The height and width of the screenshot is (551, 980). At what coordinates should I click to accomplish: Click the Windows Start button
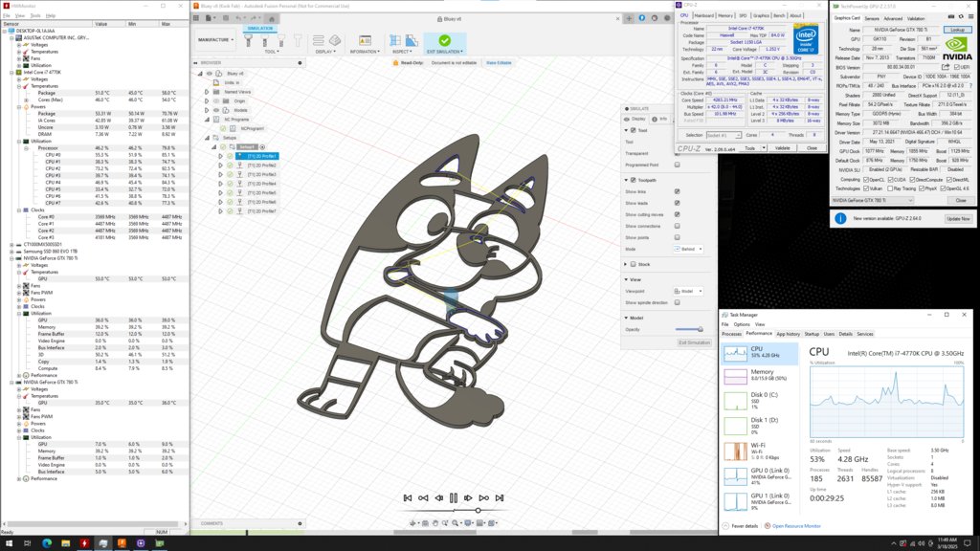click(x=9, y=543)
